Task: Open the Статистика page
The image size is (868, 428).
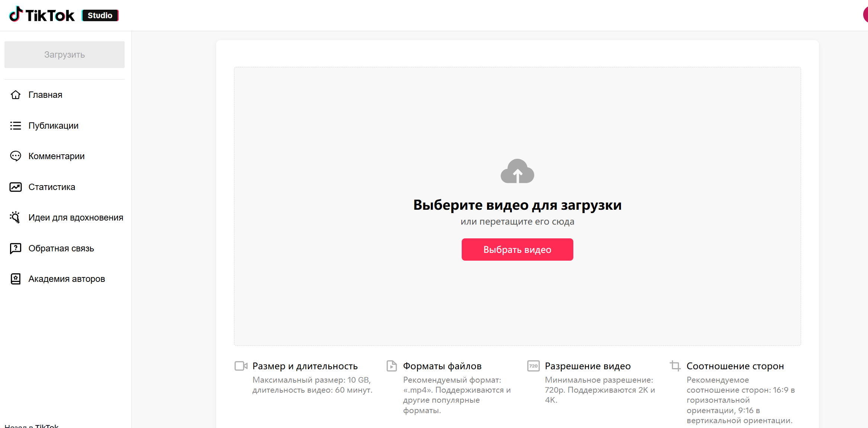Action: [x=52, y=187]
